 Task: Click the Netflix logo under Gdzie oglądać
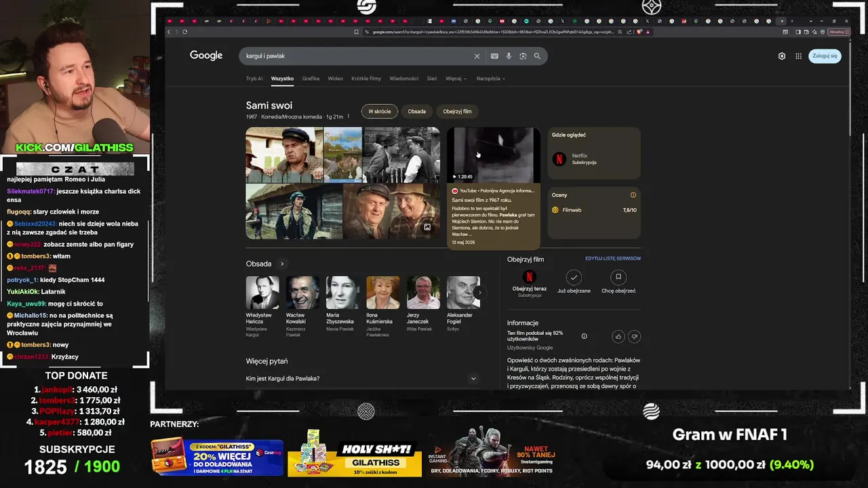[x=559, y=159]
